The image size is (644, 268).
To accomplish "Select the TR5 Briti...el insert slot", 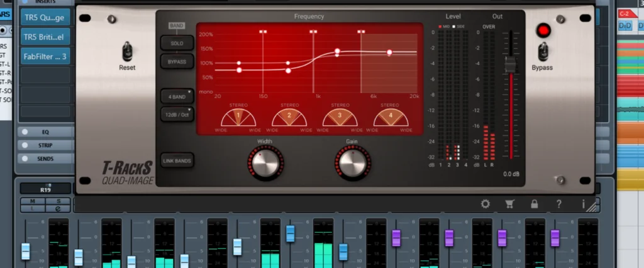I will 45,36.
